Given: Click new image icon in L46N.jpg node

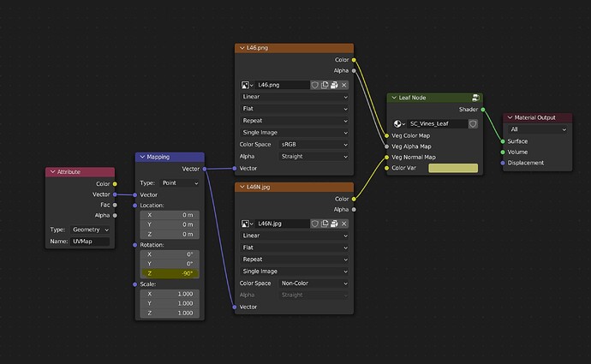Looking at the screenshot, I should point(325,224).
